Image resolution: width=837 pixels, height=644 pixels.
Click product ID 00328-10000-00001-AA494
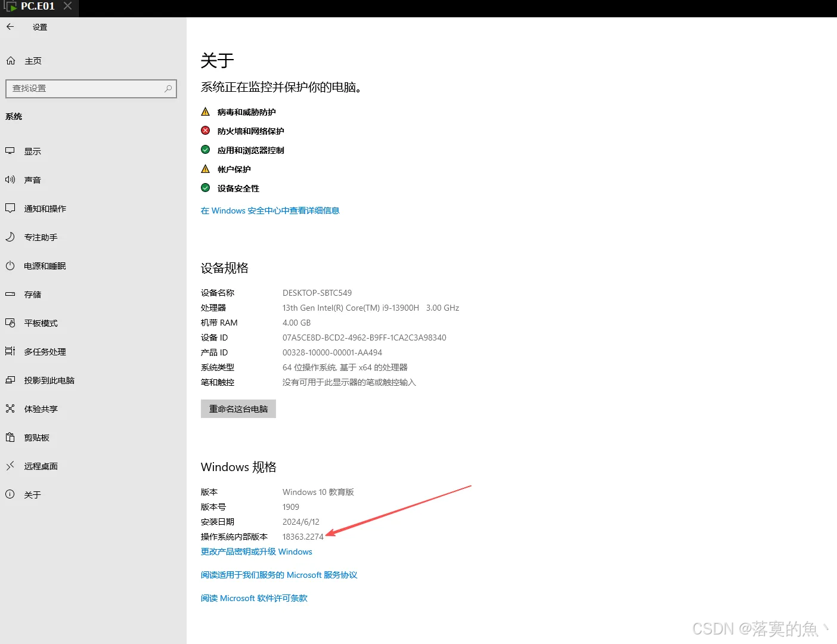tap(332, 352)
